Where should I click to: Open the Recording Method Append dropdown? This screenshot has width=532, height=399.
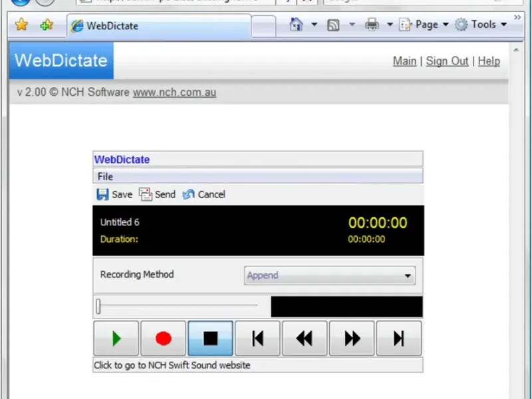coord(329,275)
